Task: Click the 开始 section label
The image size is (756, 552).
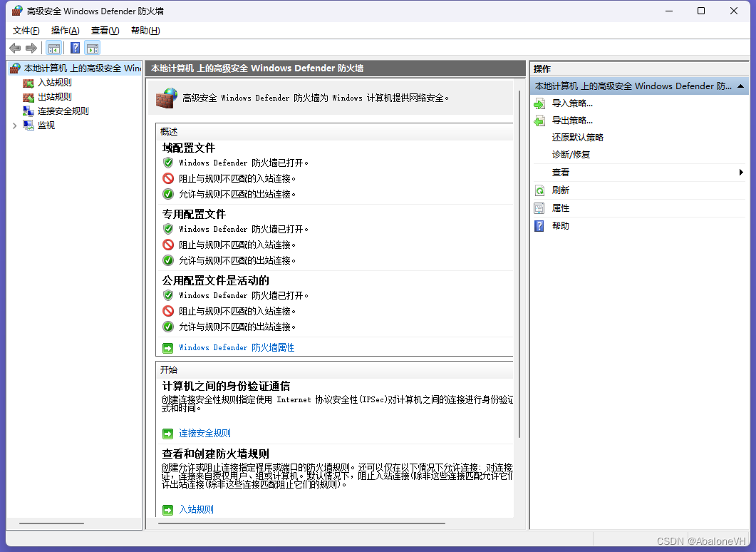Action: tap(169, 370)
